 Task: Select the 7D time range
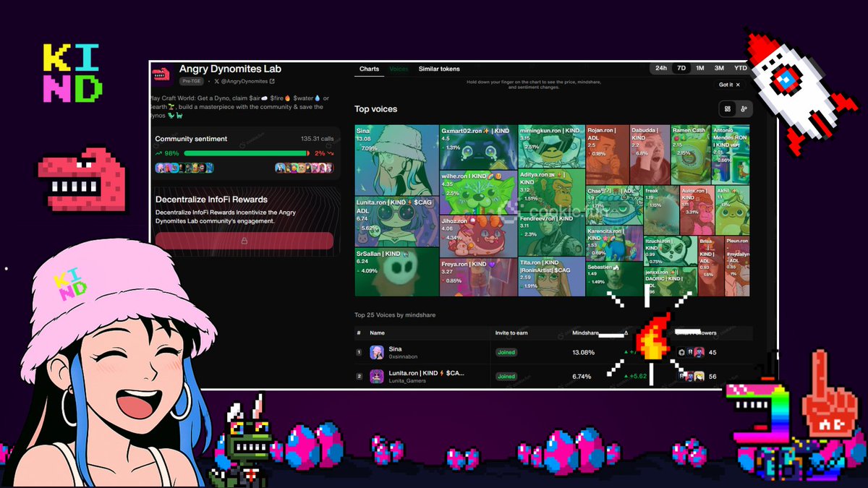(x=681, y=68)
